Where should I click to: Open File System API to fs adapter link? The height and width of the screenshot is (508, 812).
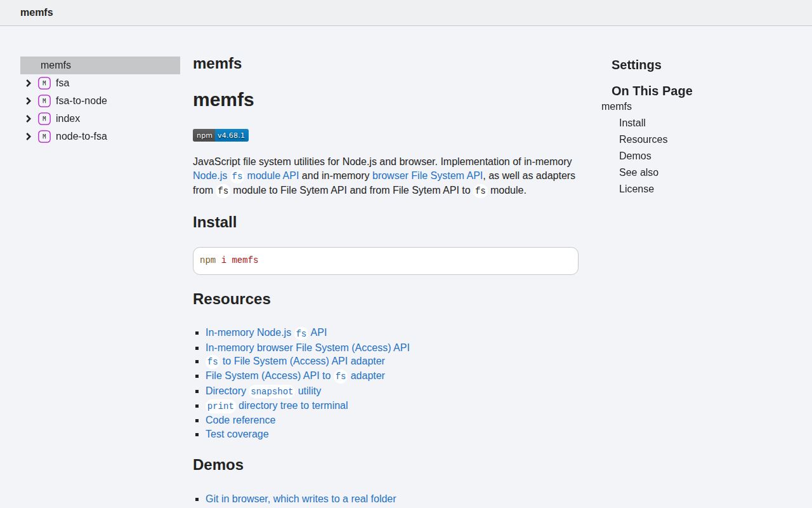tap(295, 376)
